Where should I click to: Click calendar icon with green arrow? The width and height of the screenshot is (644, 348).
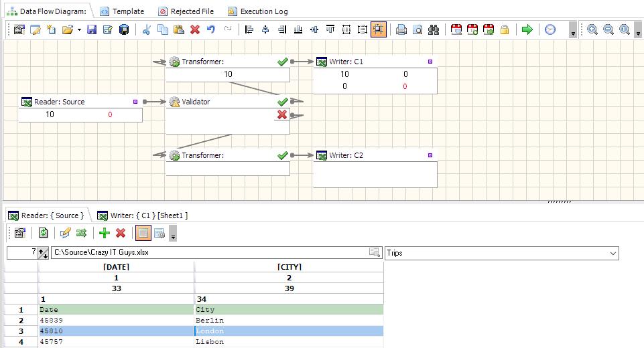tap(489, 29)
